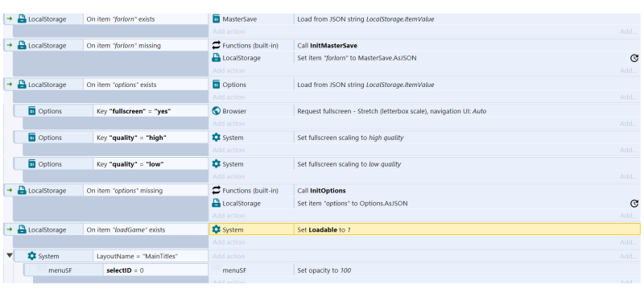Click Functions icon beside Call InitOptions
This screenshot has height=297, width=644.
pyautogui.click(x=216, y=191)
